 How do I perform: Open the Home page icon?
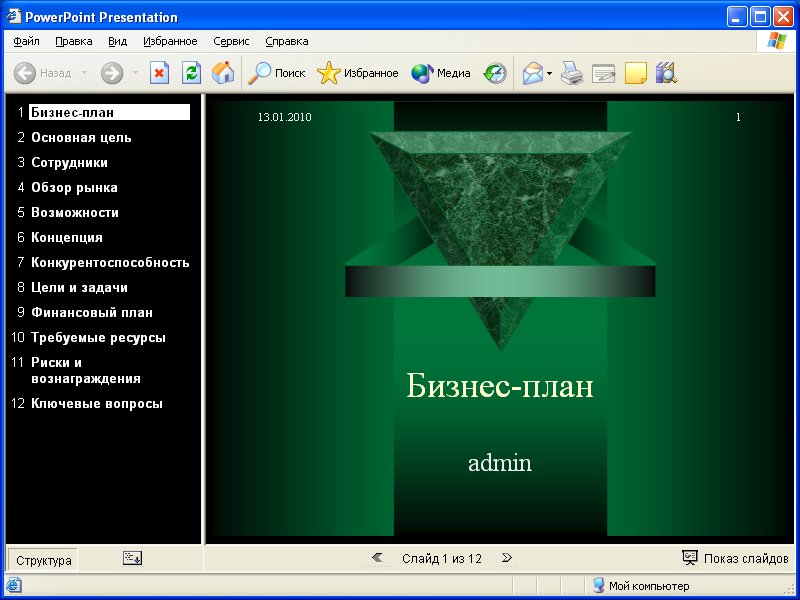223,73
